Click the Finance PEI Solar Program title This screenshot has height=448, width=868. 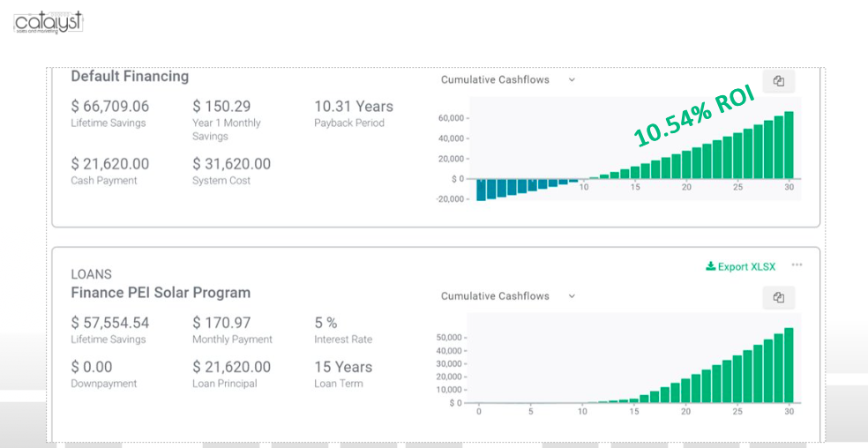(161, 293)
